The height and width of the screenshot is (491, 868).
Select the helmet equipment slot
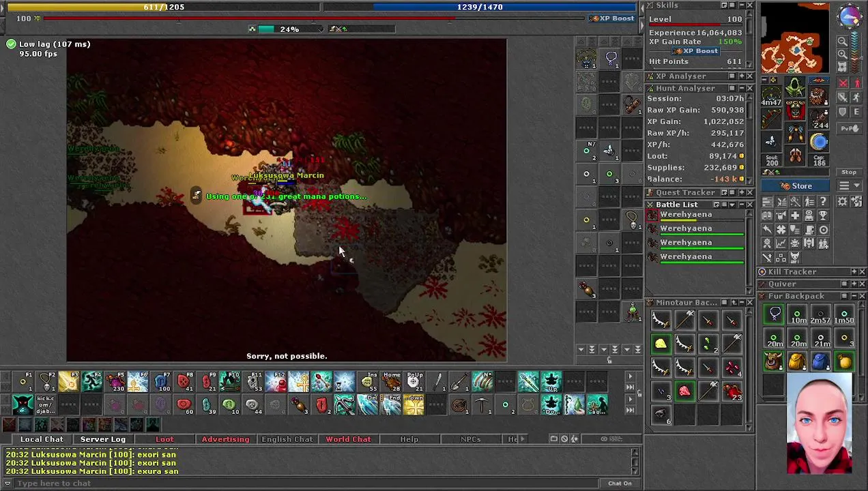(795, 87)
